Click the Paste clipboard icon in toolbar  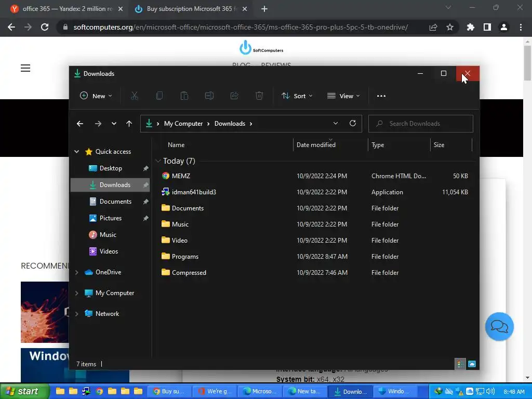tap(184, 96)
